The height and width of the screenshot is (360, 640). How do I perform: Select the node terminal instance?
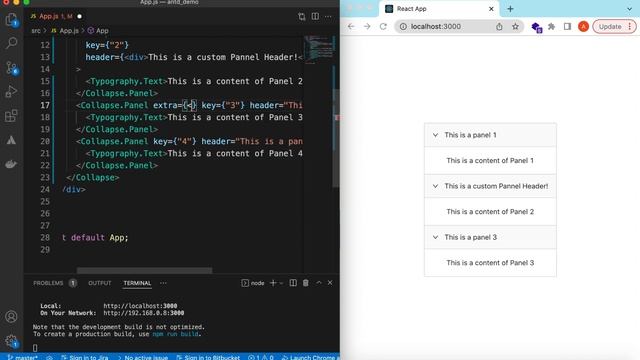(x=253, y=283)
